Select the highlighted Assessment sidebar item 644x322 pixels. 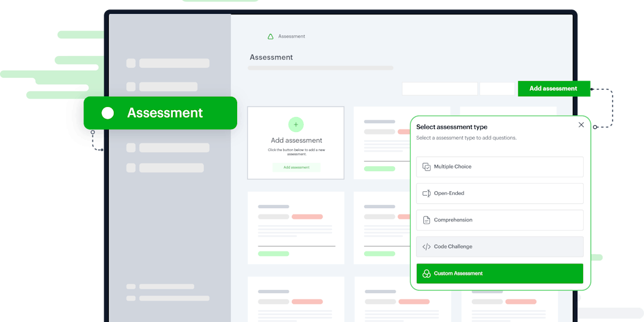[x=160, y=113]
